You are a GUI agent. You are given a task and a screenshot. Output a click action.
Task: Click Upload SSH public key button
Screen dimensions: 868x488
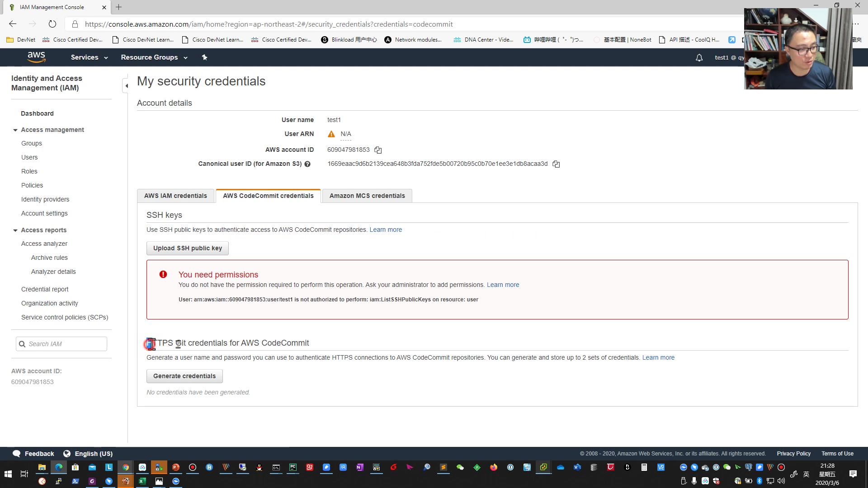188,248
